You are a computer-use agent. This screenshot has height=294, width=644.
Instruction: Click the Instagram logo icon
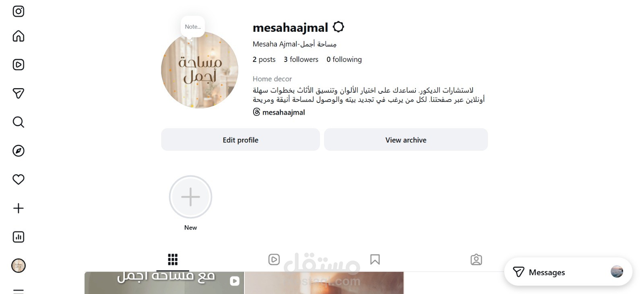tap(19, 11)
